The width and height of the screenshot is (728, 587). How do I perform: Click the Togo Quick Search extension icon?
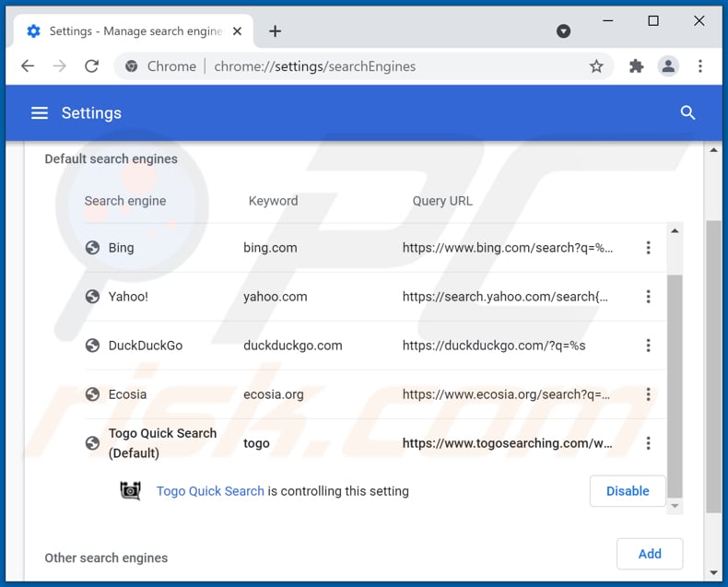(x=131, y=491)
